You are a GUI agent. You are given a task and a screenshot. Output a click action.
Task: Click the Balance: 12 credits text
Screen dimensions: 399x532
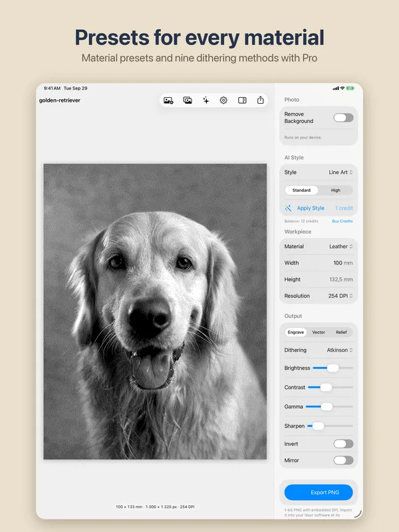tap(301, 221)
